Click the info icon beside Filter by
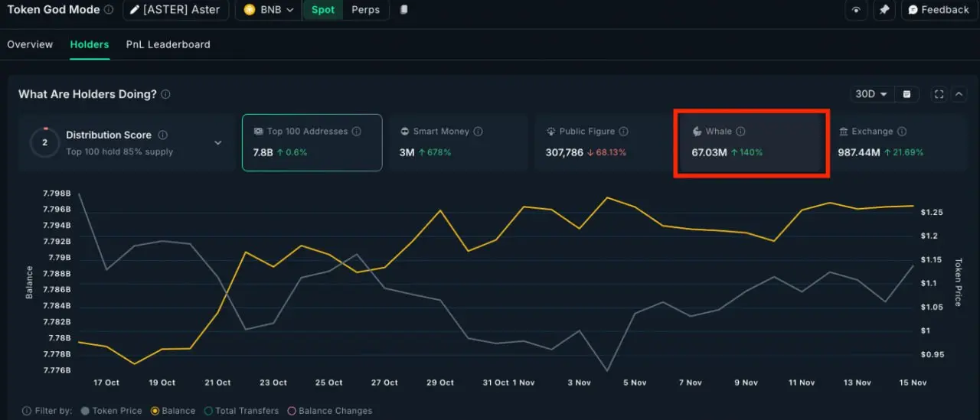980x420 pixels. pyautogui.click(x=27, y=411)
